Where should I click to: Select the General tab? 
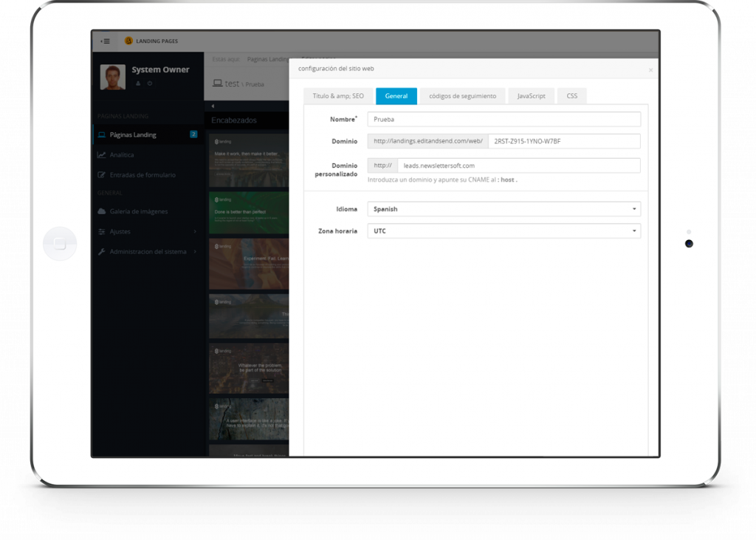[396, 96]
